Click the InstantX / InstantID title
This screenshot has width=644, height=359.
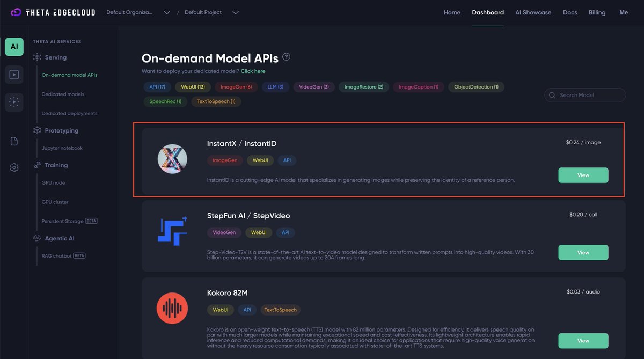[241, 144]
